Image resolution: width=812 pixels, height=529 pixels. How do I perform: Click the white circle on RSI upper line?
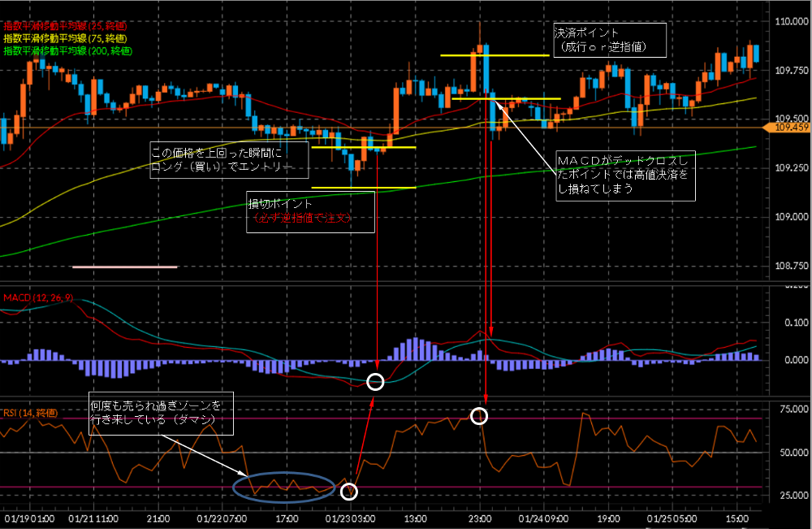click(479, 417)
